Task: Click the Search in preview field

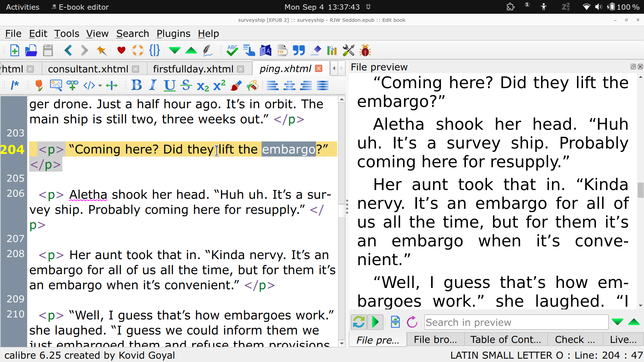Action: 516,322
